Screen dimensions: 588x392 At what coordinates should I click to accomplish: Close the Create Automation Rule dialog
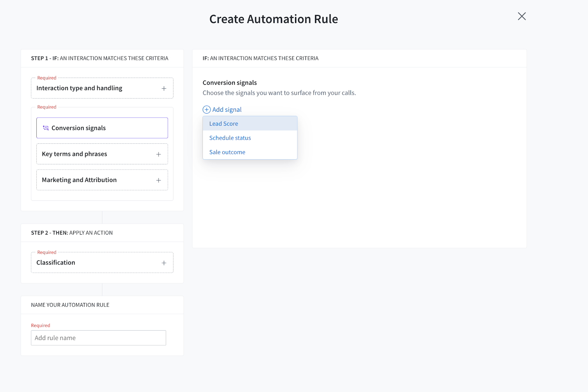(x=521, y=17)
